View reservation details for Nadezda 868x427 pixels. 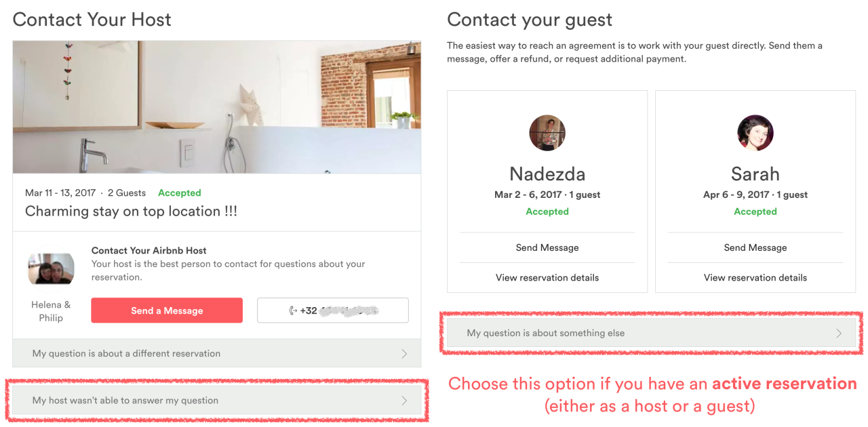547,278
